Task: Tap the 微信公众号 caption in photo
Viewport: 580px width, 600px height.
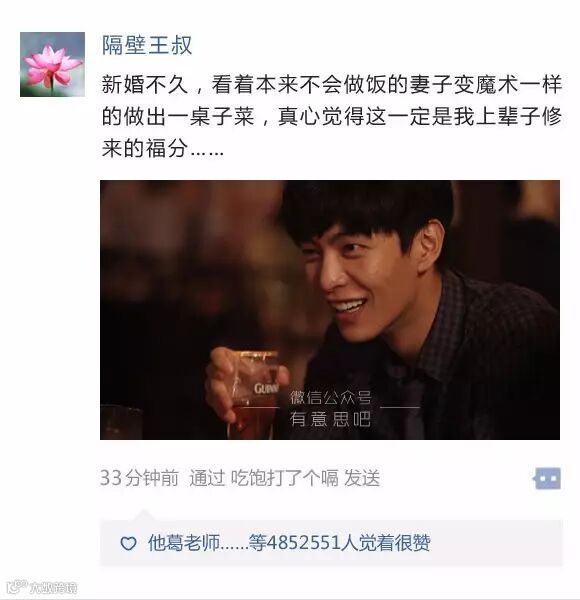Action: 330,398
